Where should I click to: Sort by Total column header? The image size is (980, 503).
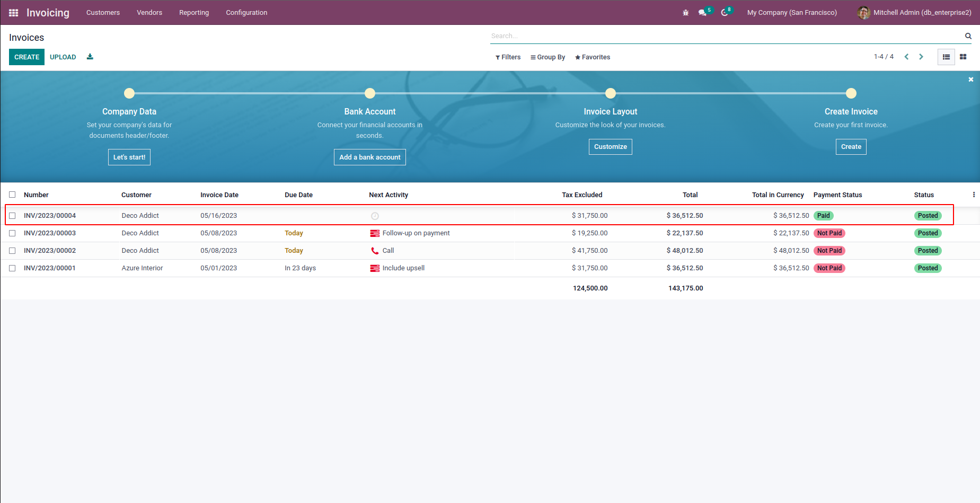tap(690, 195)
